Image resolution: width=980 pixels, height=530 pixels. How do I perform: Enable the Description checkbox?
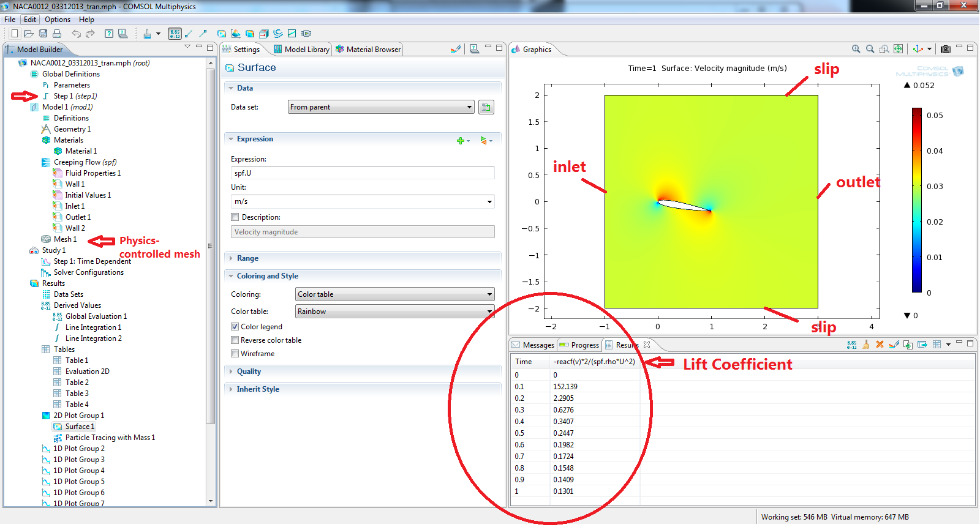click(235, 217)
